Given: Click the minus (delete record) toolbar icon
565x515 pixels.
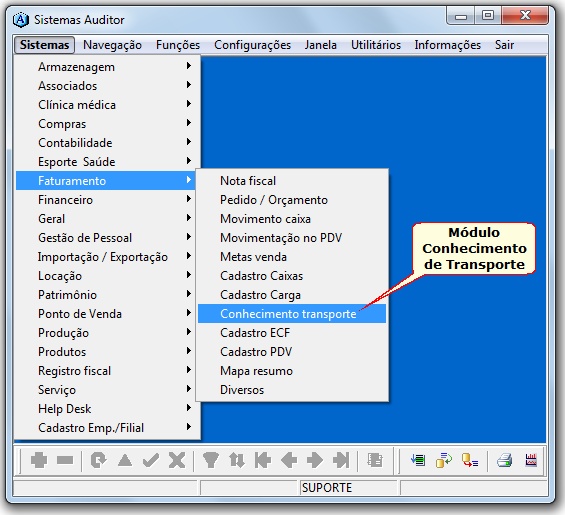Looking at the screenshot, I should pos(65,460).
